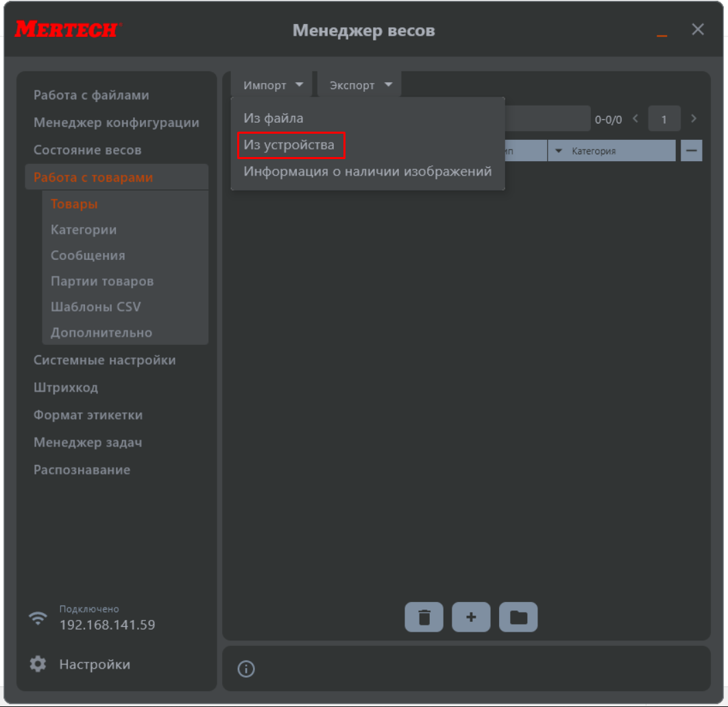Expand the Импорт dropdown
The width and height of the screenshot is (728, 707).
click(x=272, y=85)
